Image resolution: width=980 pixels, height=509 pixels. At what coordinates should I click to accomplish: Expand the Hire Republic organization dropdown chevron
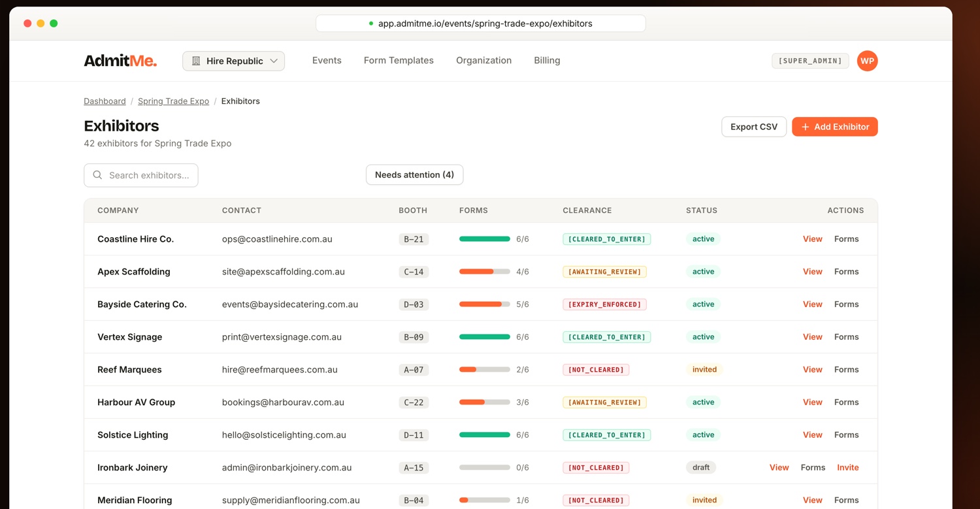[x=274, y=61]
